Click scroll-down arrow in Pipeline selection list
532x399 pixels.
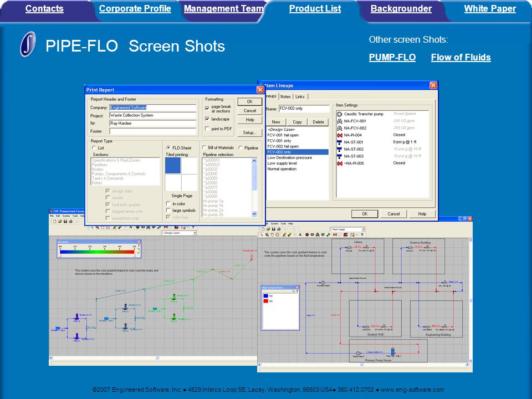254,214
